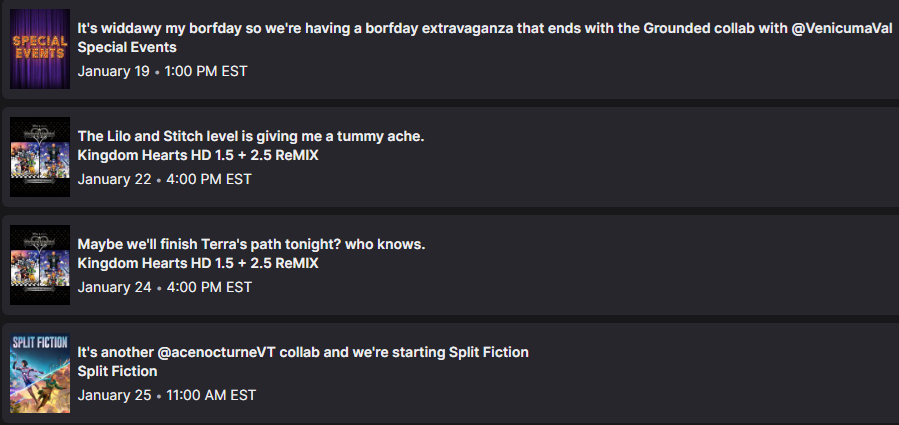Click Kingdom Hearts category under Terra's path title
Image resolution: width=899 pixels, height=425 pixels.
tap(198, 263)
